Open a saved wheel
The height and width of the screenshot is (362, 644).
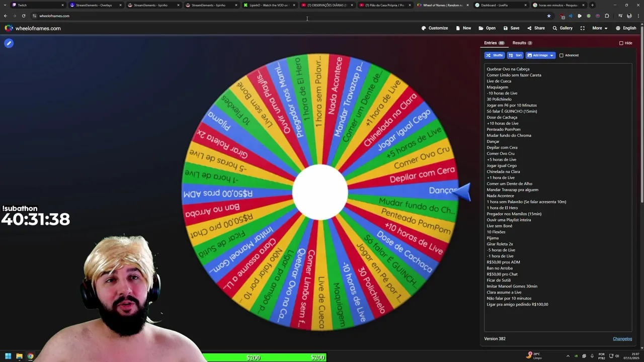tap(487, 28)
